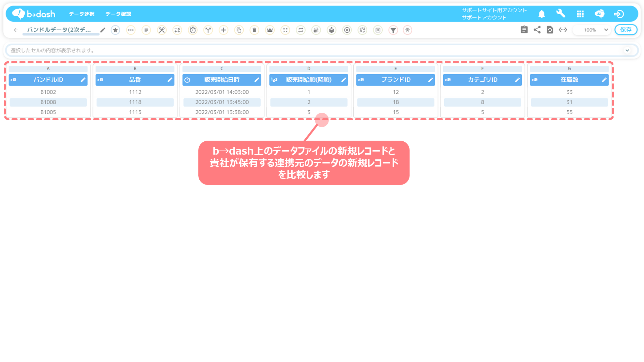Viewport: 644px width, 362px height.
Task: Click the text lines toolbar icon
Action: tap(146, 30)
